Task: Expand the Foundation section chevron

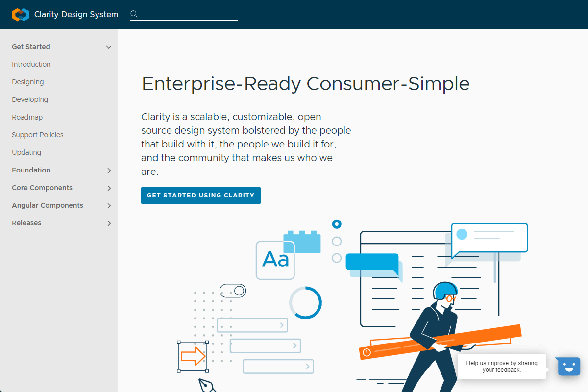Action: [109, 171]
